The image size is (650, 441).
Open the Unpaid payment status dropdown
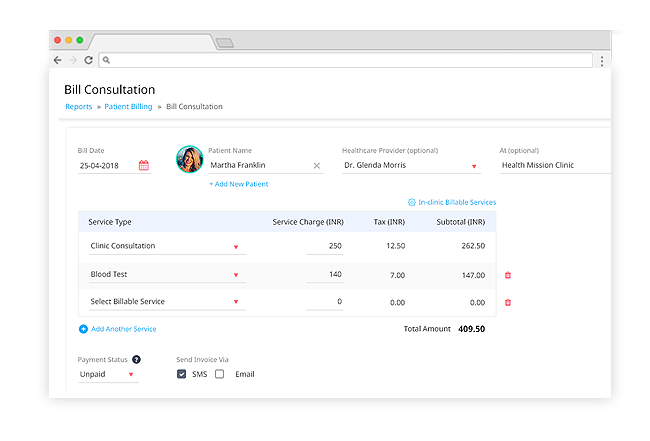[131, 375]
